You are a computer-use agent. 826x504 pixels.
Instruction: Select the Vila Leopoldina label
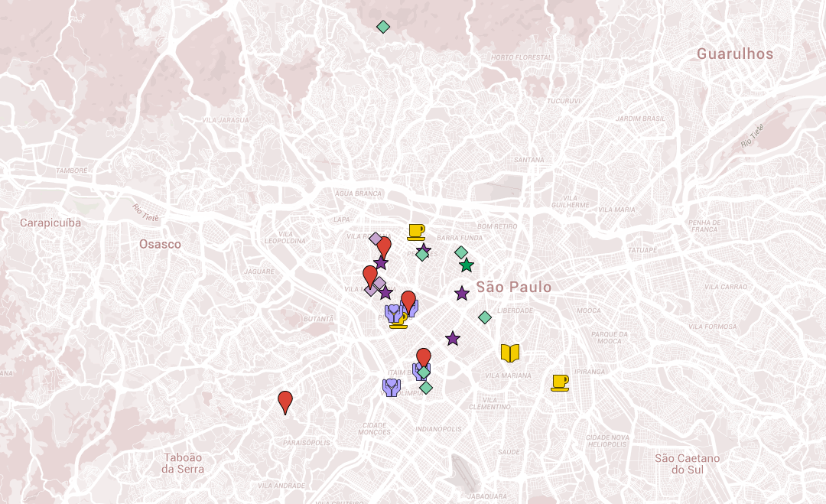[x=285, y=238]
